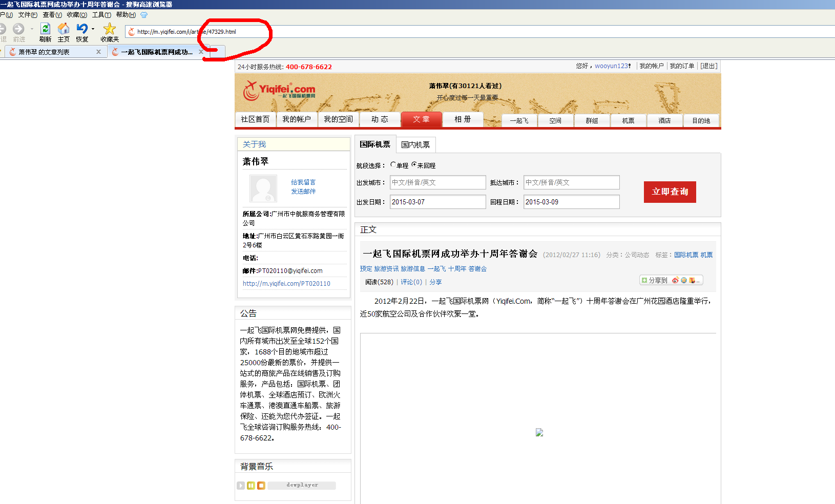Click the [退出] logout link

[x=709, y=66]
